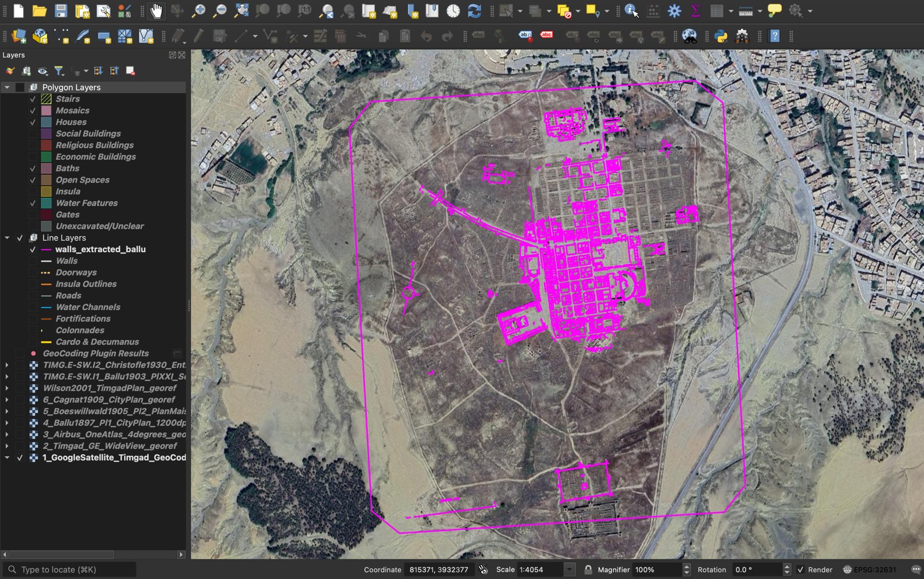The width and height of the screenshot is (924, 579).
Task: Open Data Source Manager
Action: click(x=18, y=36)
